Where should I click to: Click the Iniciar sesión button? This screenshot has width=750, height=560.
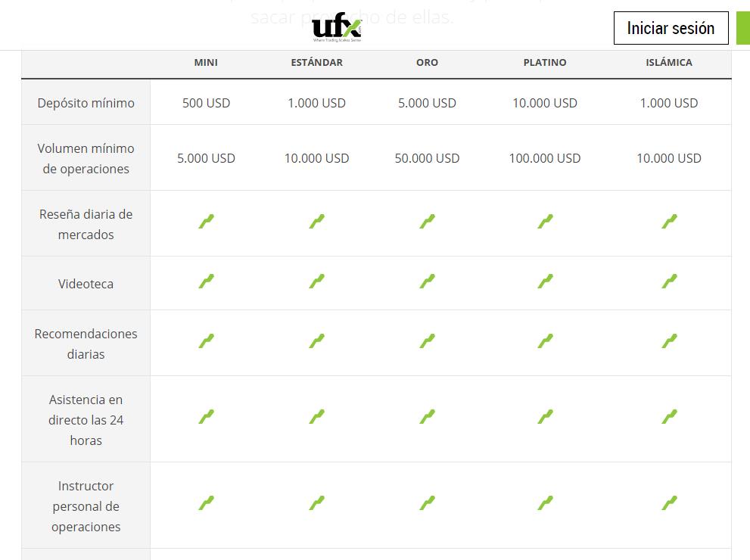pyautogui.click(x=671, y=28)
